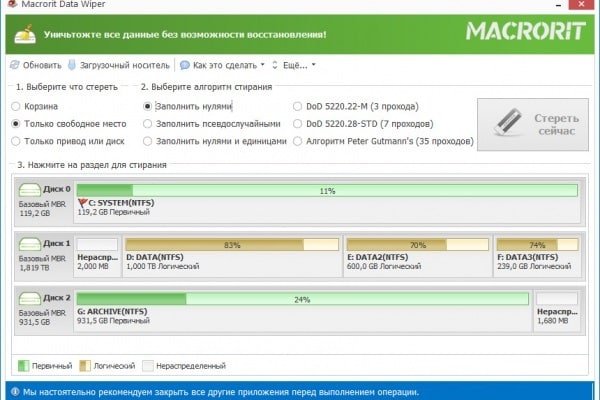Image resolution: width=600 pixels, height=400 pixels.
Task: Minimize the Macrorit Data Wiper window
Action: point(558,5)
